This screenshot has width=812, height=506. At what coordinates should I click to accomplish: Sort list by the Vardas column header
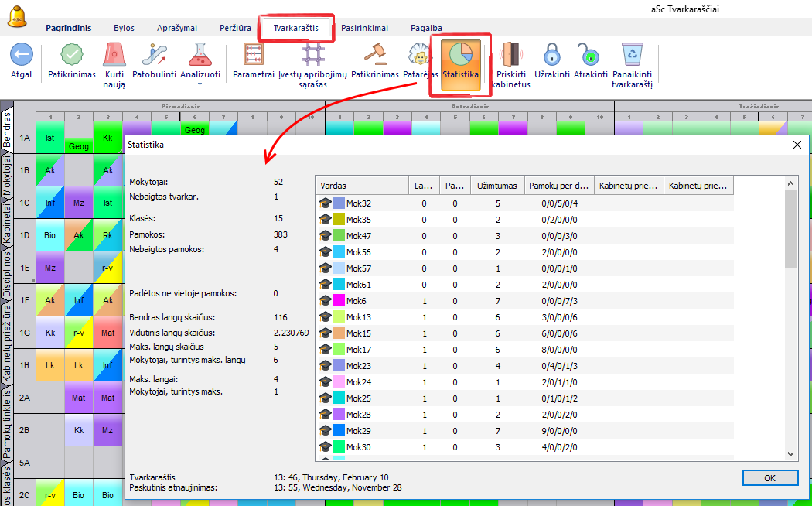pos(362,186)
